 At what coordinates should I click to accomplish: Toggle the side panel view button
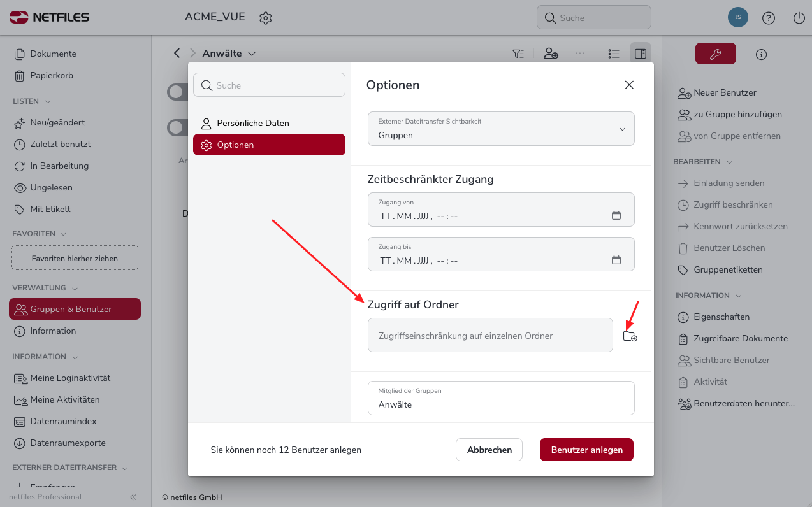pos(641,54)
